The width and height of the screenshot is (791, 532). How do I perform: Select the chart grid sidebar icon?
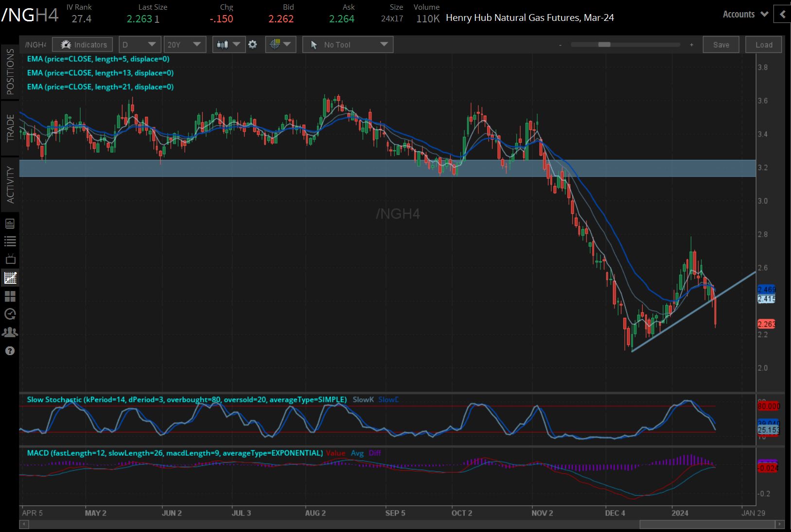[x=10, y=278]
